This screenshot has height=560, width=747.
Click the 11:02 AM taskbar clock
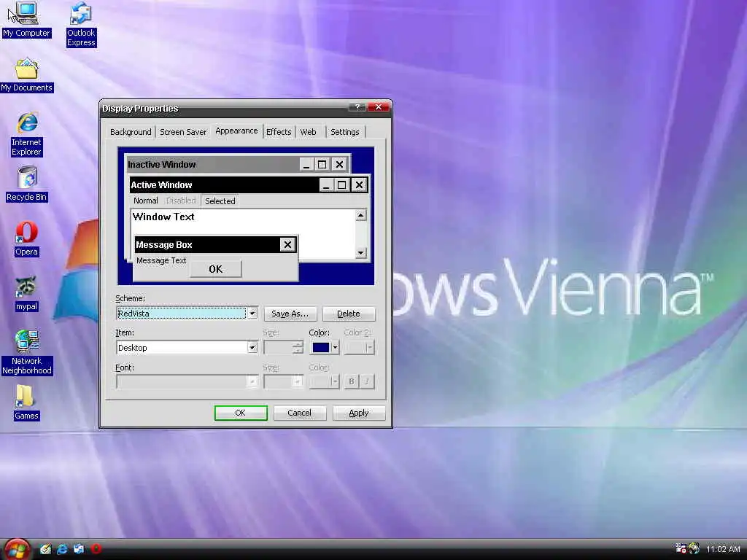pos(723,549)
